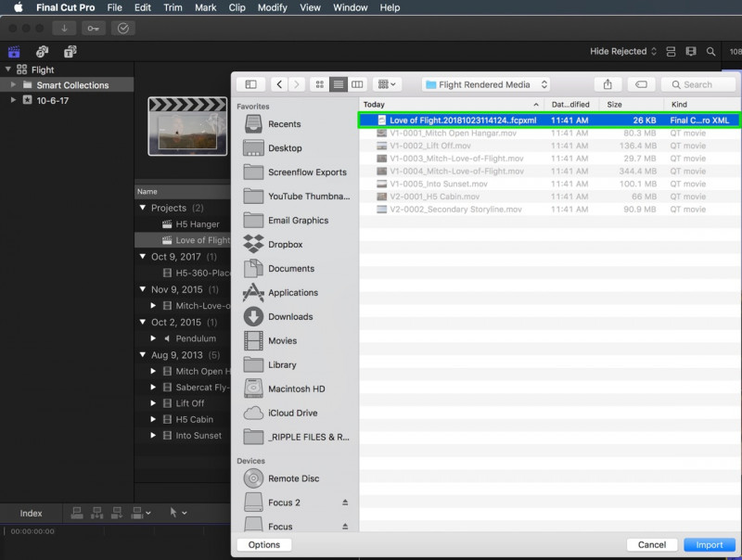Go forward in file dialog

click(297, 84)
